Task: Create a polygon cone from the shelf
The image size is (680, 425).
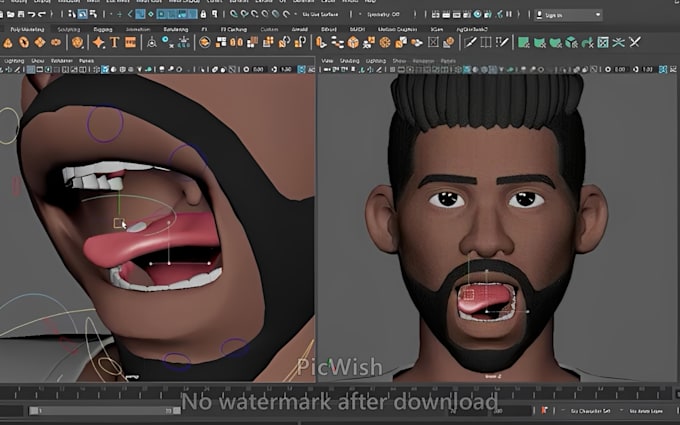Action: coord(7,42)
